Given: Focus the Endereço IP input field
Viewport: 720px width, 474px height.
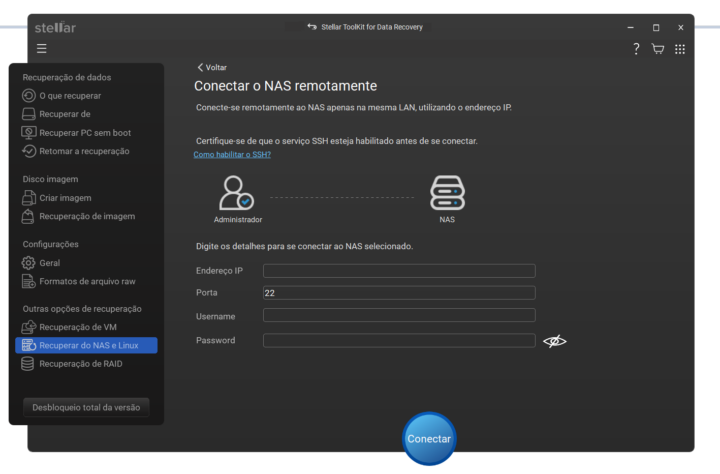Looking at the screenshot, I should pos(399,271).
